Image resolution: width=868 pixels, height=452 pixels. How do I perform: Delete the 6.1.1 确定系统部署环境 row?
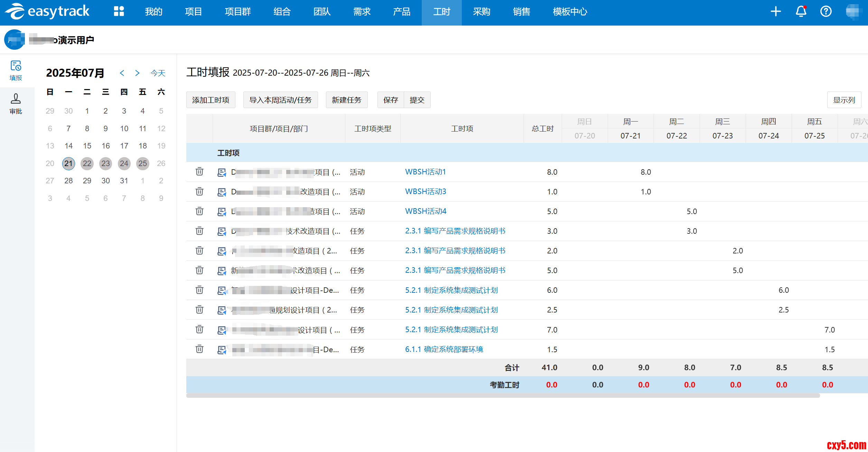pos(199,349)
